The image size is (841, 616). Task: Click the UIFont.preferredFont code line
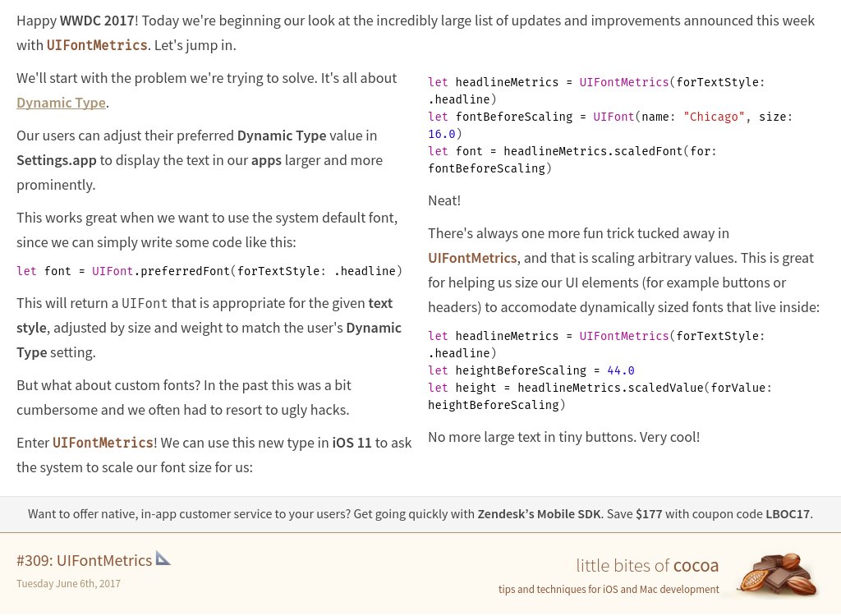[209, 271]
